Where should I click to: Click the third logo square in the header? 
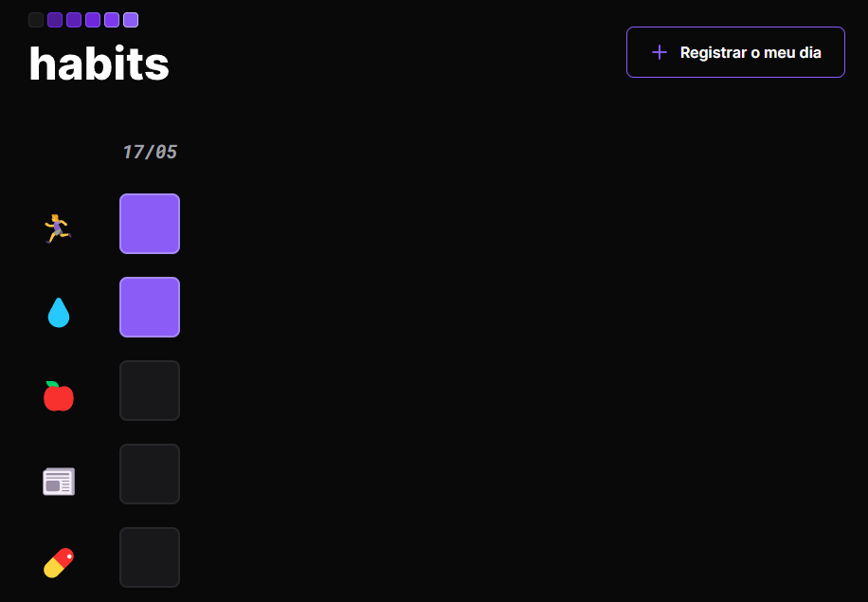click(74, 20)
